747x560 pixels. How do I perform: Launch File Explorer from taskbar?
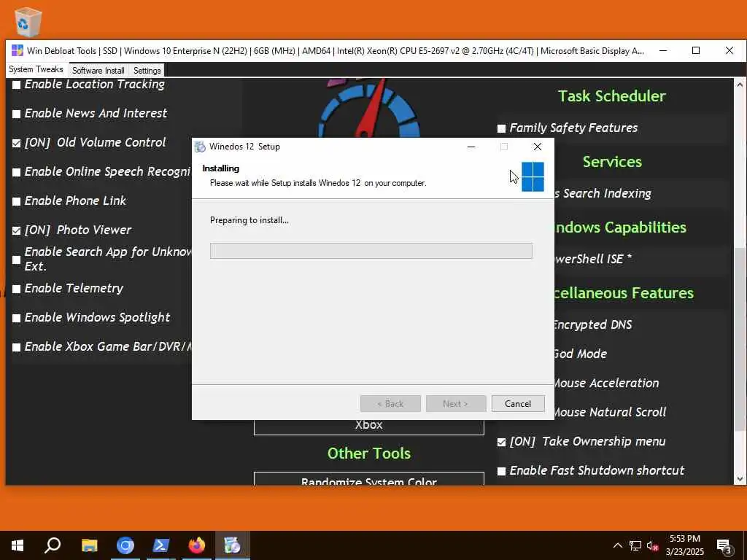point(89,545)
